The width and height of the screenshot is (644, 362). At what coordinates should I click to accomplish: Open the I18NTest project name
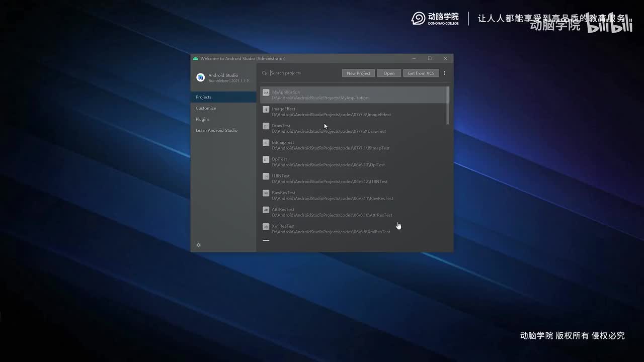(281, 176)
